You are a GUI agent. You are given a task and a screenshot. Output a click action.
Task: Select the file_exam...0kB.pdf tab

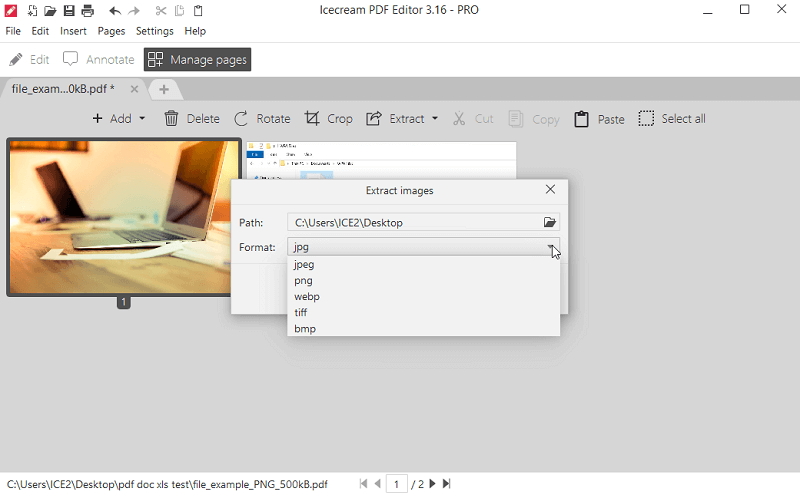[x=63, y=89]
